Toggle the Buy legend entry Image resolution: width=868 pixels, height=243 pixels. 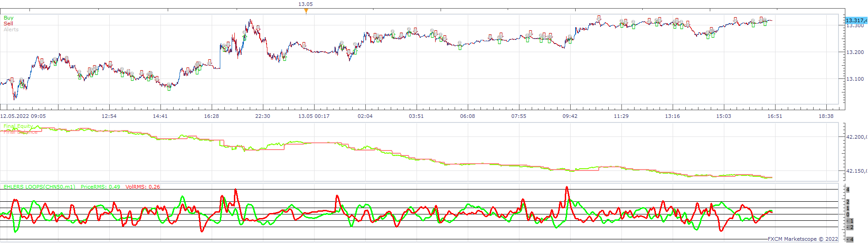coord(9,18)
